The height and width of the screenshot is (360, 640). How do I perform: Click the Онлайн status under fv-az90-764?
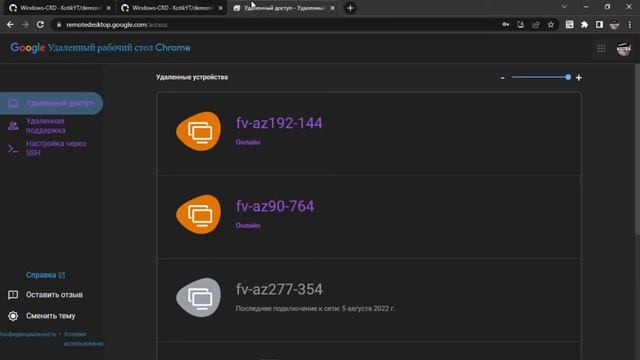(x=248, y=225)
